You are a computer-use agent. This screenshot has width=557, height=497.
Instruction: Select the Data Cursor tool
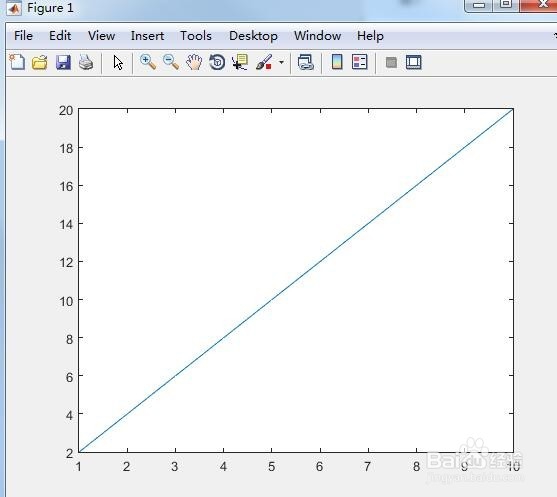click(x=240, y=63)
